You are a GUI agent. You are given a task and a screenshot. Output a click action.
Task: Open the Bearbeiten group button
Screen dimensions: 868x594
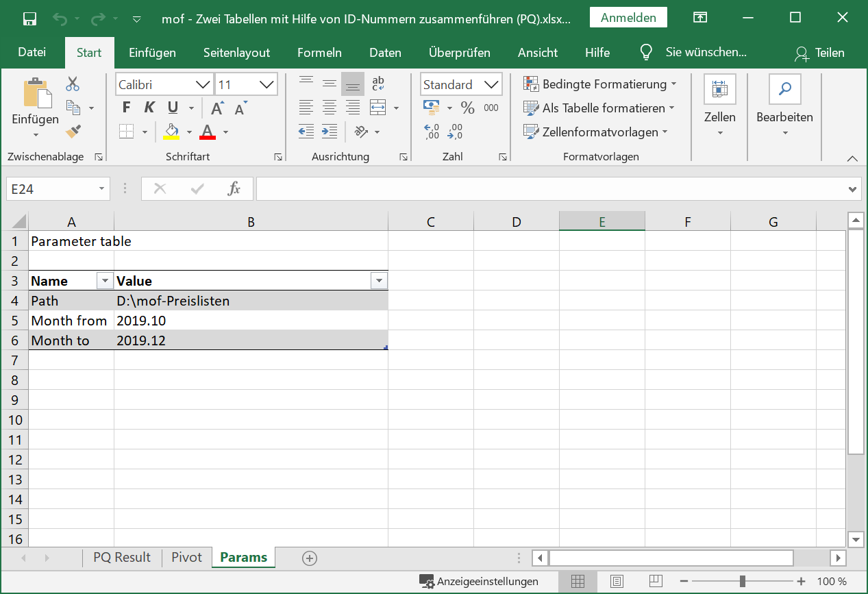click(x=785, y=106)
